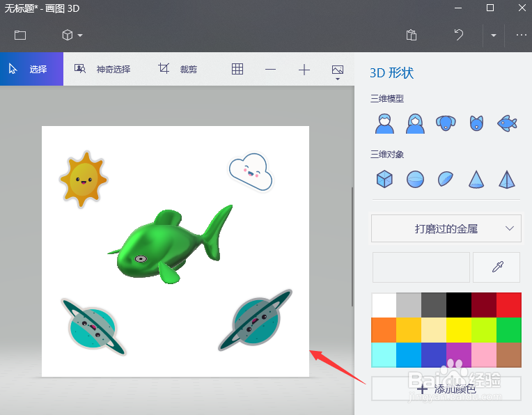Undo the last action
This screenshot has width=532, height=415.
(x=459, y=35)
